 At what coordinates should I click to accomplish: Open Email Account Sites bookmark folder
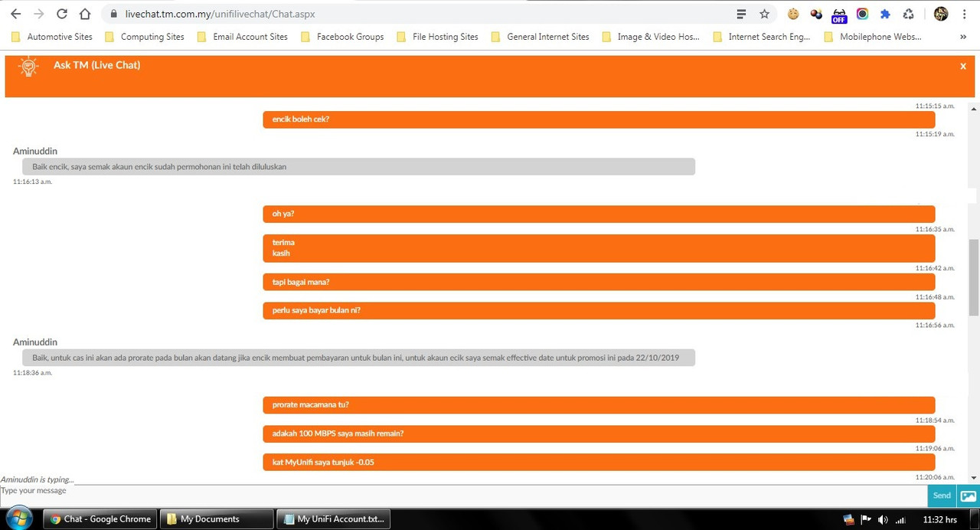[243, 36]
